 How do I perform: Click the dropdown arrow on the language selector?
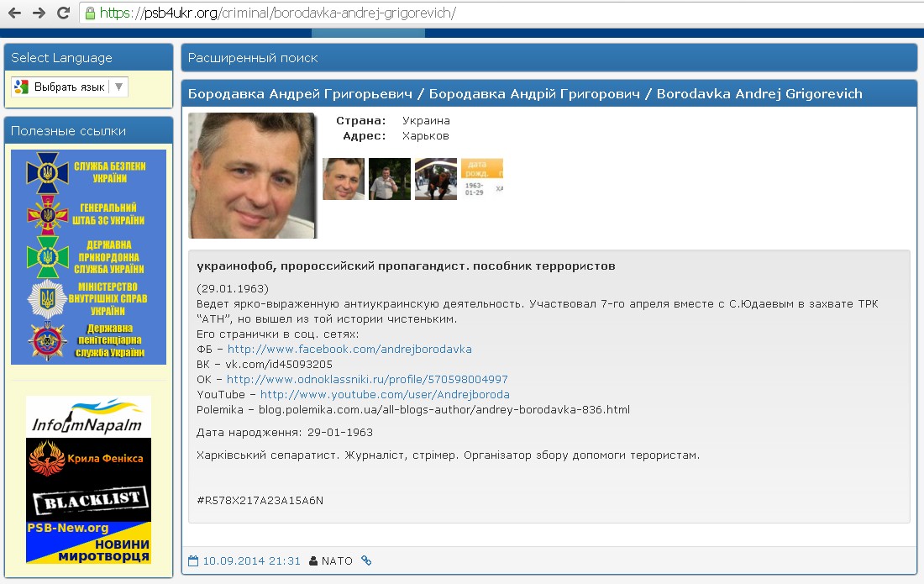pos(118,87)
